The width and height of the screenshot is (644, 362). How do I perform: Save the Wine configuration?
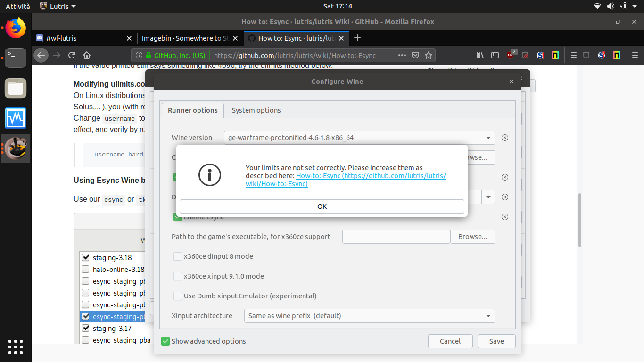[x=496, y=341]
